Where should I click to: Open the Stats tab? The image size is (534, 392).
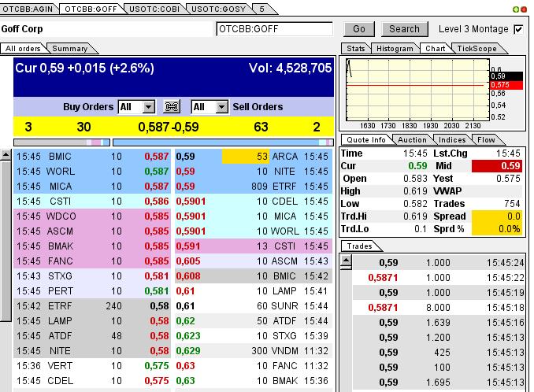tap(355, 49)
